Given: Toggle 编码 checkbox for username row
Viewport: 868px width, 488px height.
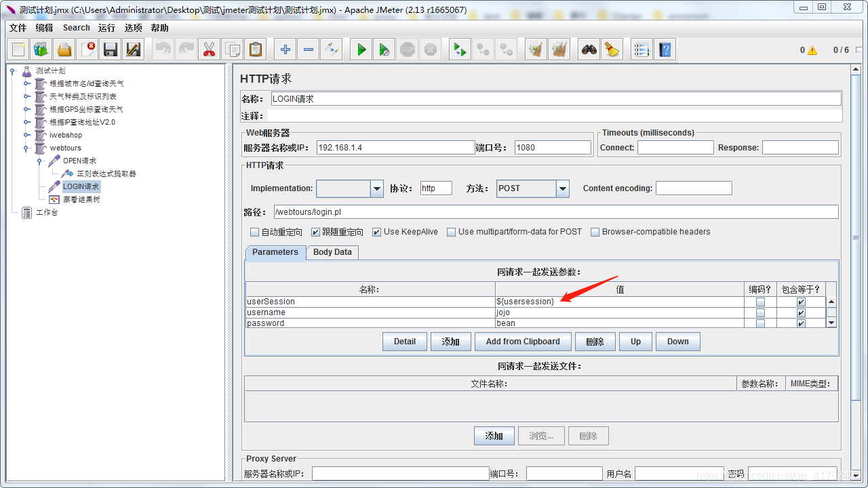Looking at the screenshot, I should tap(760, 312).
